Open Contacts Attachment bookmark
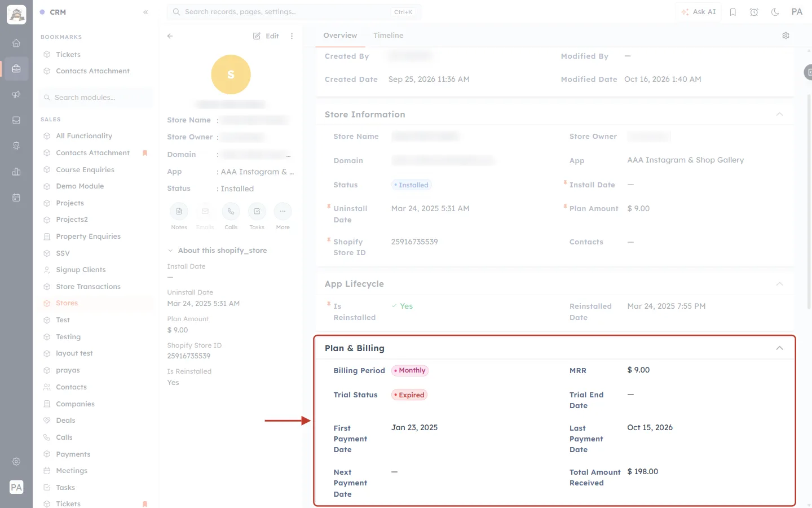812x508 pixels. (92, 71)
